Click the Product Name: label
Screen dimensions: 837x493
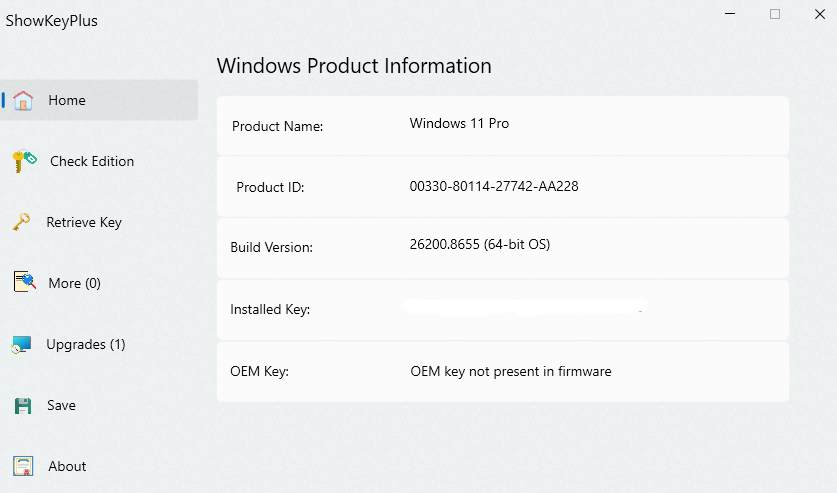point(278,126)
